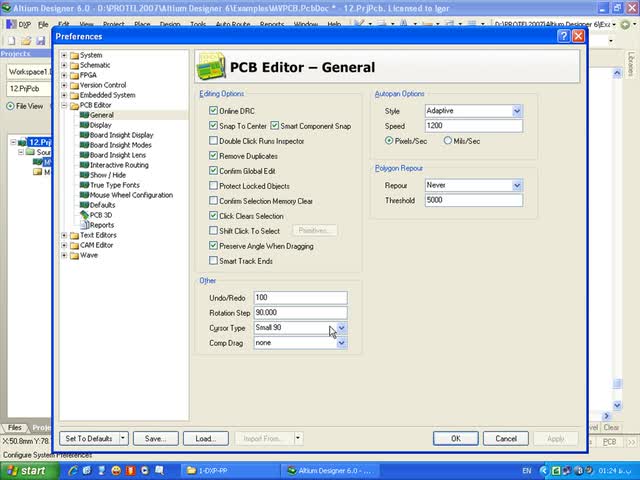
Task: Click the Text Editors folder icon
Action: pyautogui.click(x=74, y=236)
